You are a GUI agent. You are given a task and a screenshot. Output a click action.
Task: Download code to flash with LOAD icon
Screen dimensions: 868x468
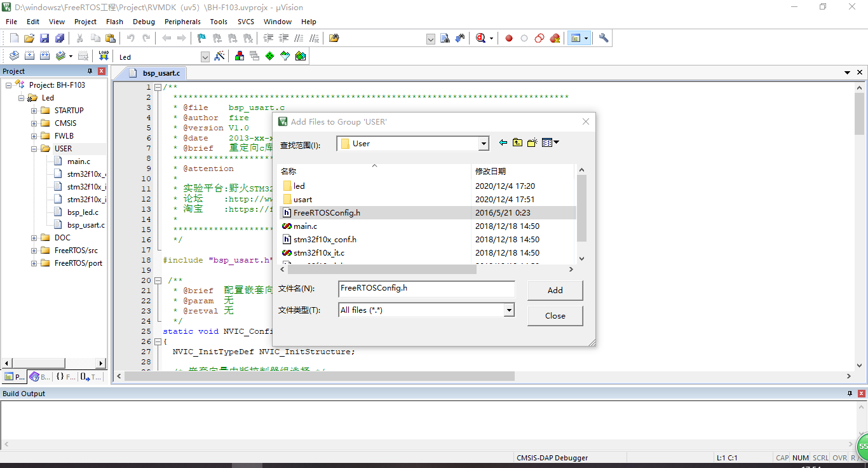point(103,55)
